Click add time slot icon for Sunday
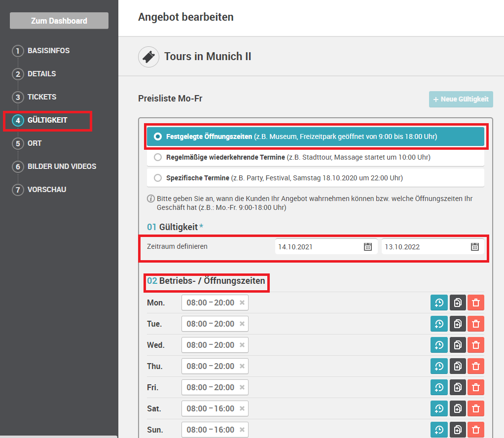Image resolution: width=504 pixels, height=438 pixels. coord(439,430)
